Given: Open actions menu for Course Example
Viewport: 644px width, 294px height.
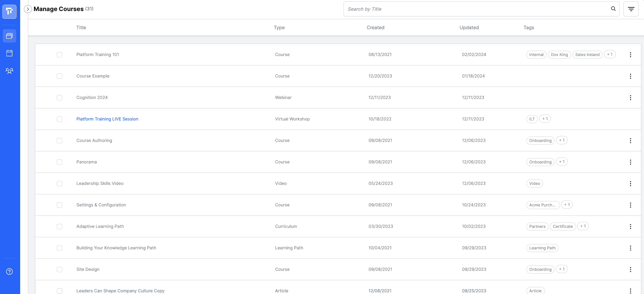Looking at the screenshot, I should pyautogui.click(x=630, y=76).
